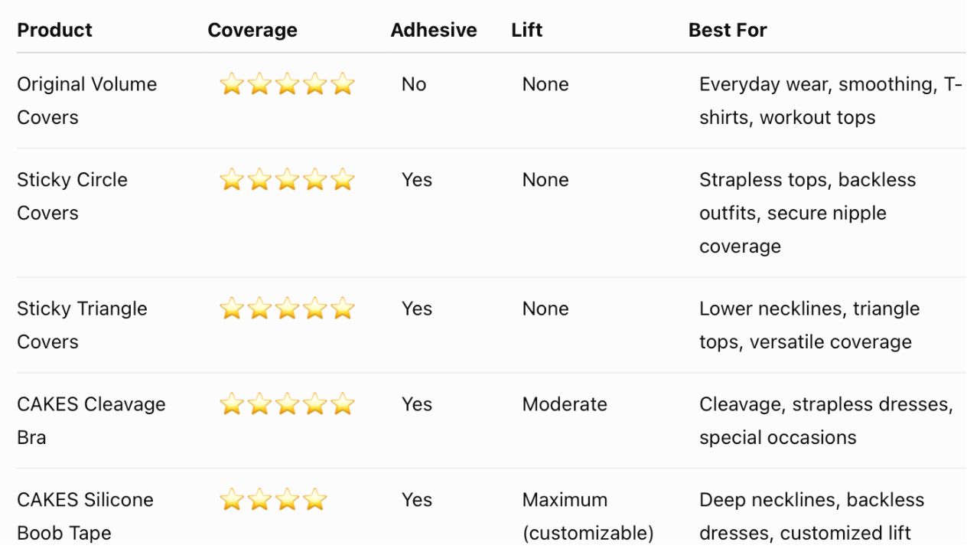Click the star rating for Original Volume Covers
The image size is (980, 552).
click(287, 84)
